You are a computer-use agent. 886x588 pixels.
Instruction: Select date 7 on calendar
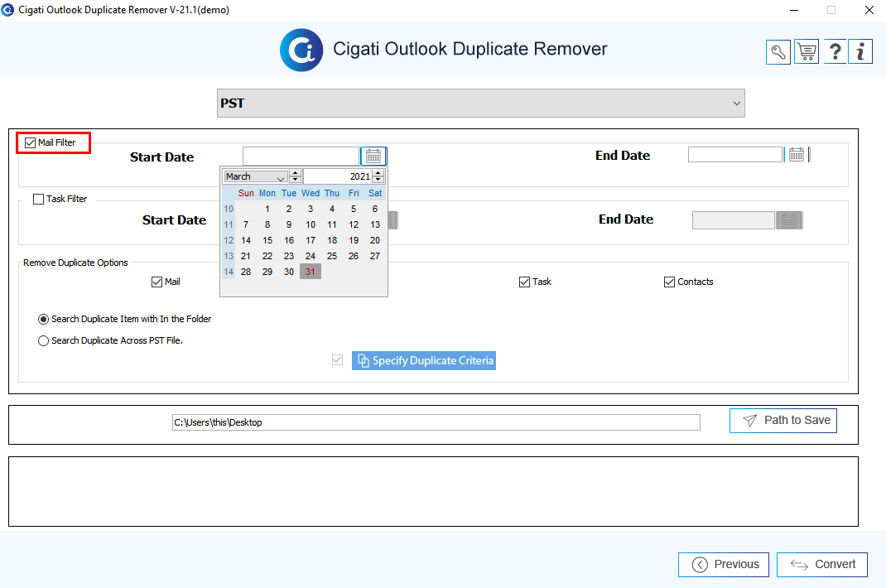point(246,224)
